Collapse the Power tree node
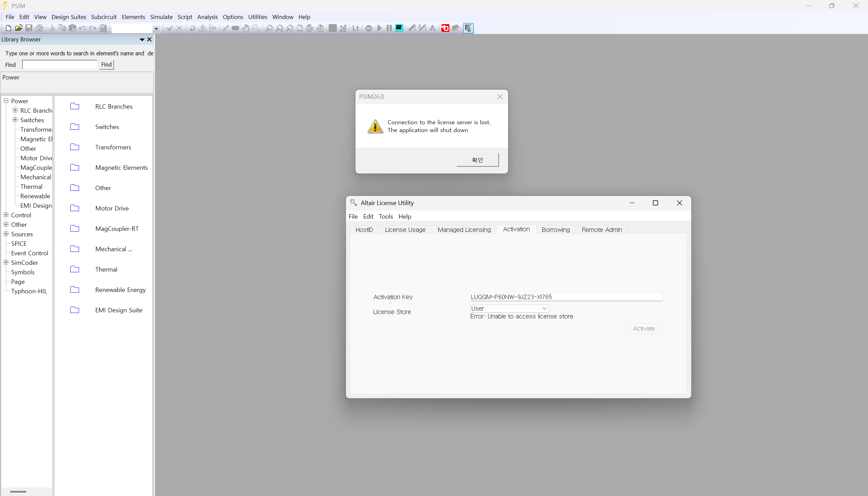 point(6,101)
